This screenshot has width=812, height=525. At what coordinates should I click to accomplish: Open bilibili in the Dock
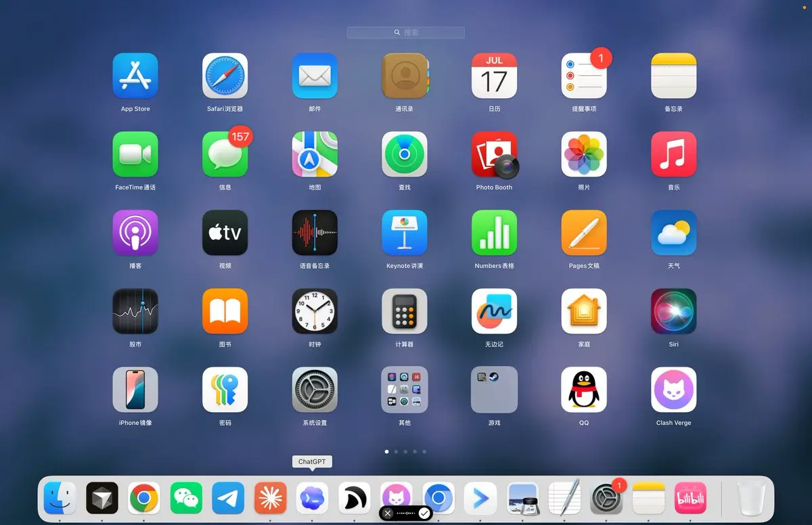(x=690, y=499)
